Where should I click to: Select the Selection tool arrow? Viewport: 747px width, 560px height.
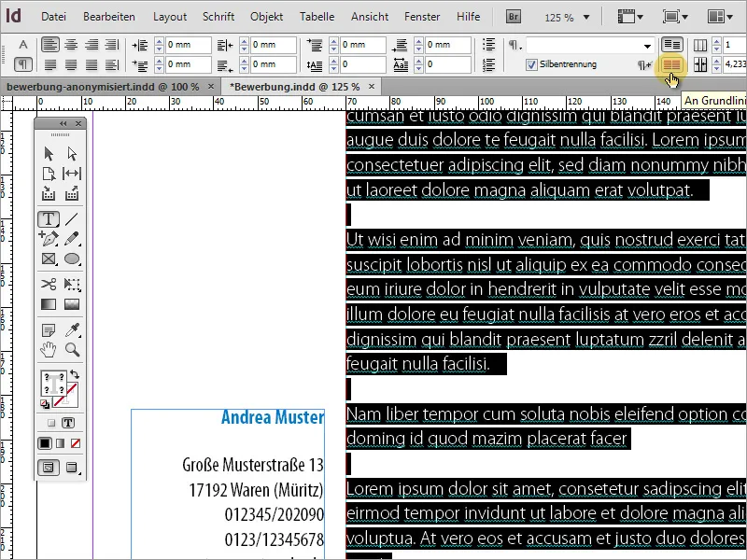point(49,153)
